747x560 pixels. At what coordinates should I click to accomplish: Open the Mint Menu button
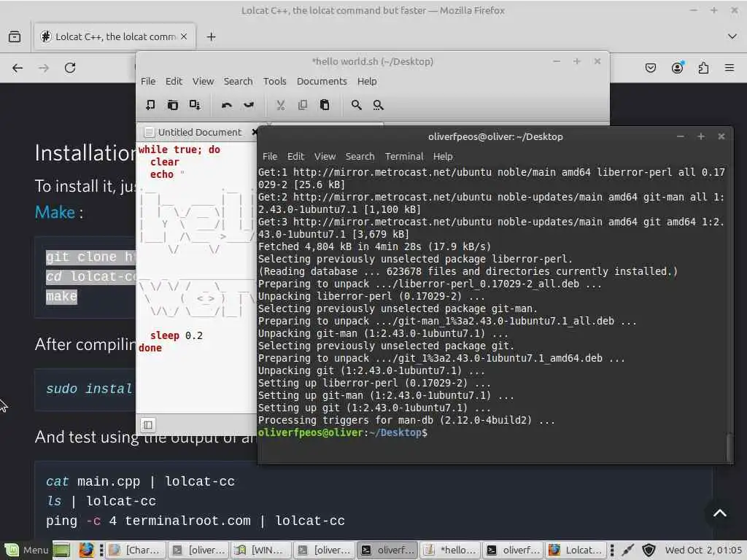[26, 550]
